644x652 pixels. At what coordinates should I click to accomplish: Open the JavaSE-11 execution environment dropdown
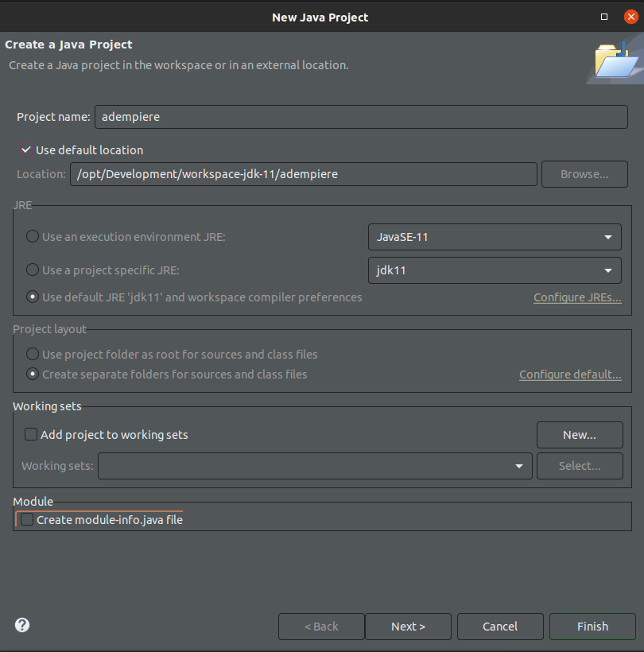tap(495, 237)
